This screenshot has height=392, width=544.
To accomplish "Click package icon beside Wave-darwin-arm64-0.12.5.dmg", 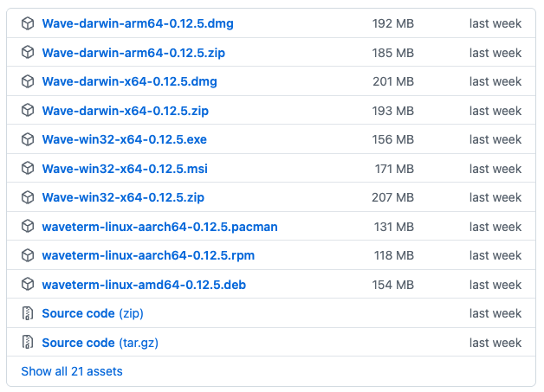I will 28,23.
